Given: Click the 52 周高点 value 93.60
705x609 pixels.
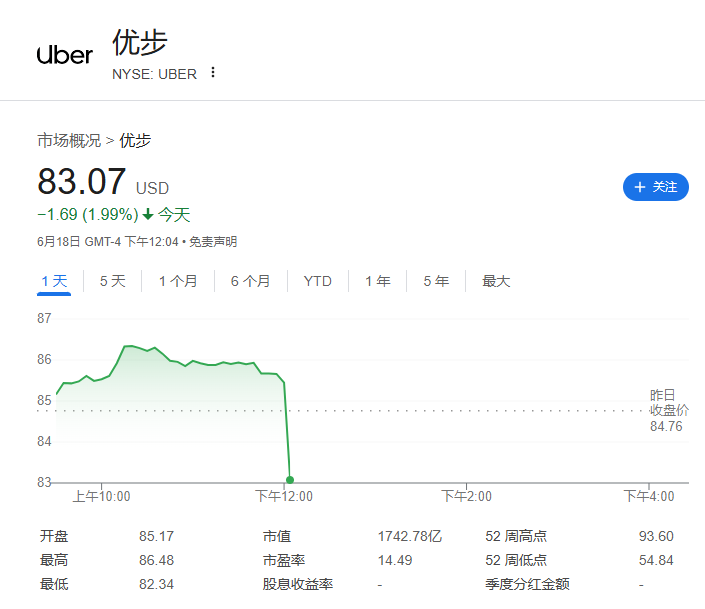Looking at the screenshot, I should coord(656,536).
